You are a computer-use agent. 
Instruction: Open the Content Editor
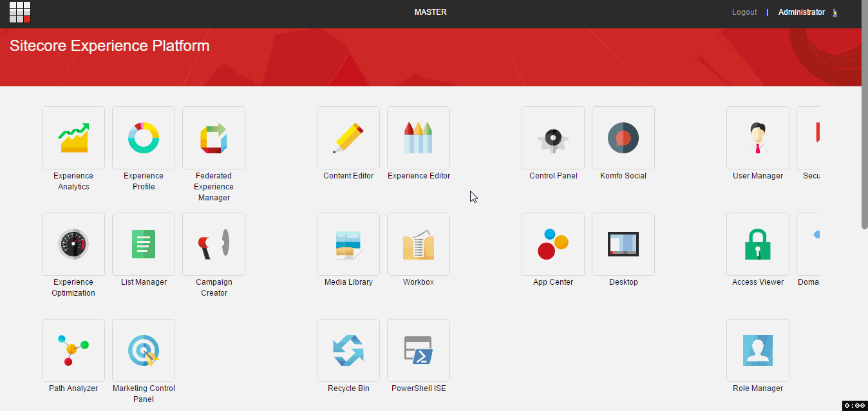(348, 137)
